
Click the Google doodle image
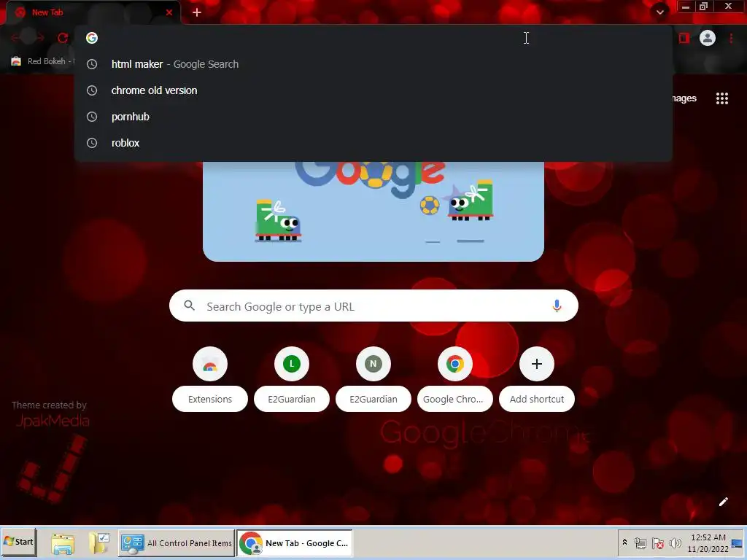point(373,211)
